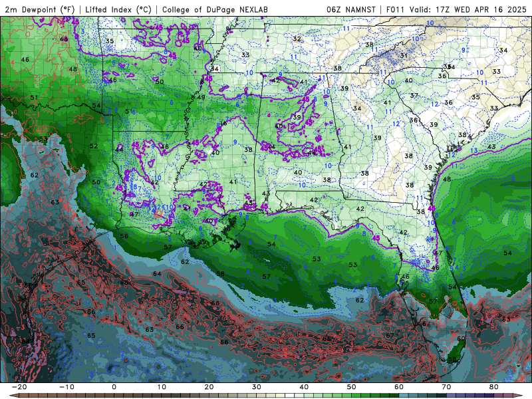Click the dewpoint value 60 near southeast Florida
532x399 pixels.
point(461,338)
